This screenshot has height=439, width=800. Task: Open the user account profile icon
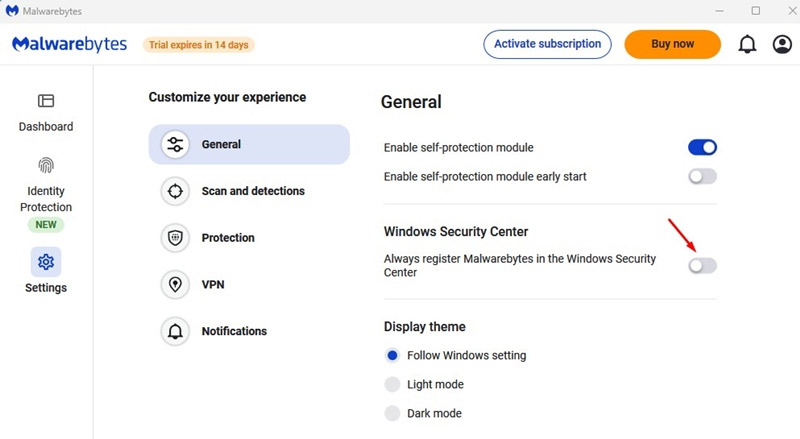(782, 45)
